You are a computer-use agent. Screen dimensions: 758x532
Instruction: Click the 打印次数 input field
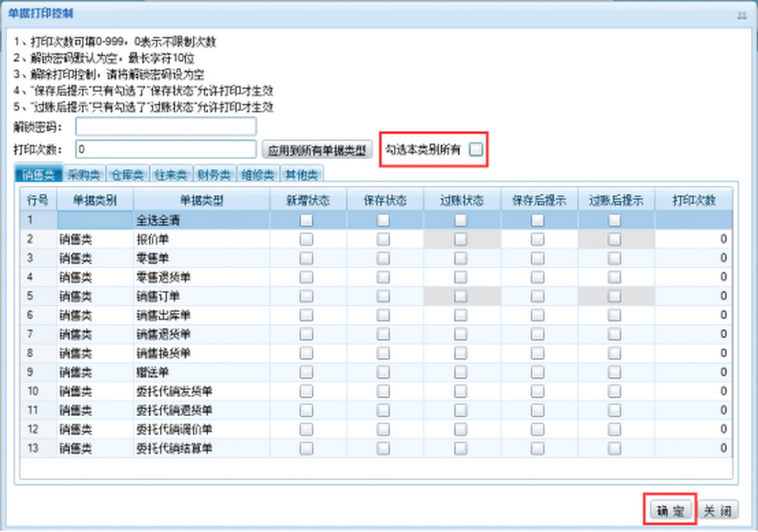point(166,150)
